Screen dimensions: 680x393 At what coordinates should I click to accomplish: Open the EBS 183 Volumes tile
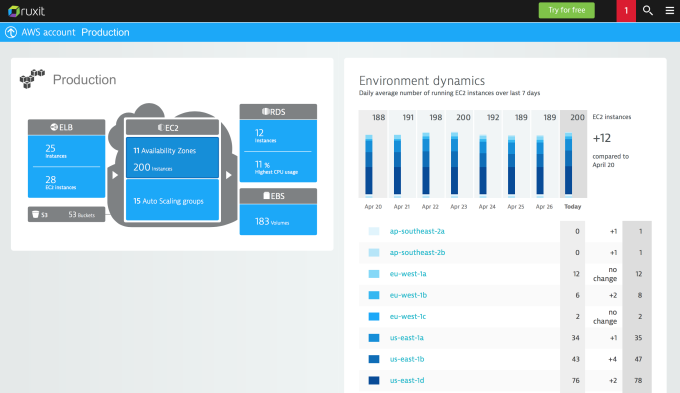[278, 219]
